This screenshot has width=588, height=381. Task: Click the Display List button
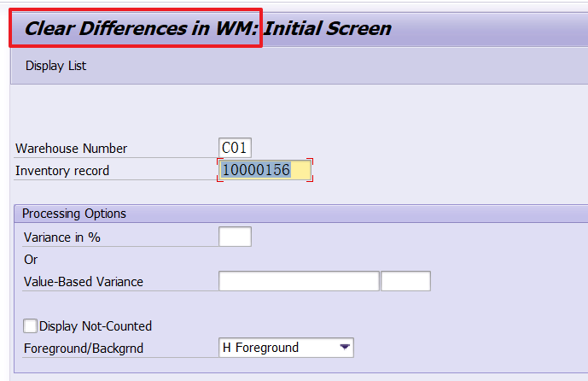pyautogui.click(x=55, y=66)
